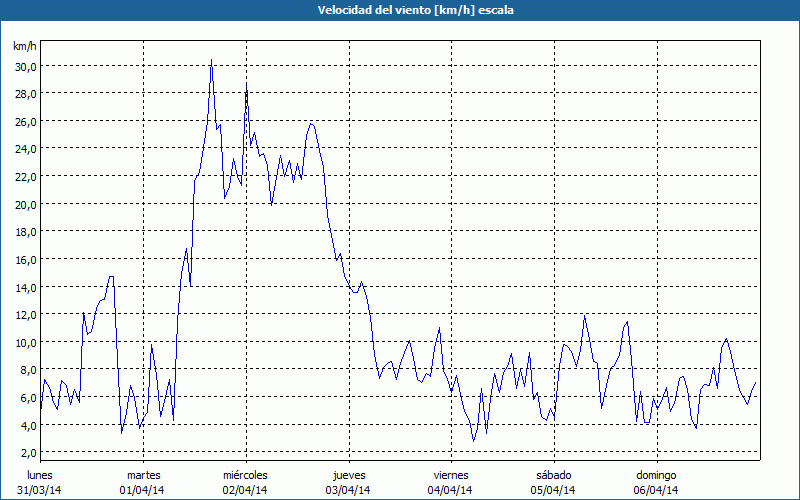Select the 10,0 y-axis label
This screenshot has height=500, width=800.
coord(25,342)
